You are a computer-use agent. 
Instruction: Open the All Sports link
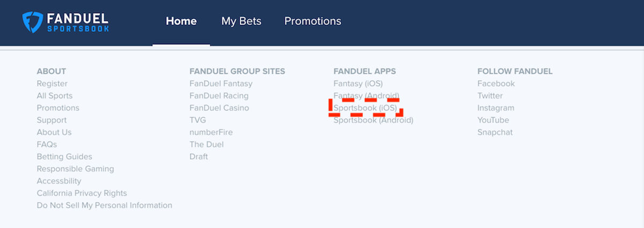tap(55, 96)
